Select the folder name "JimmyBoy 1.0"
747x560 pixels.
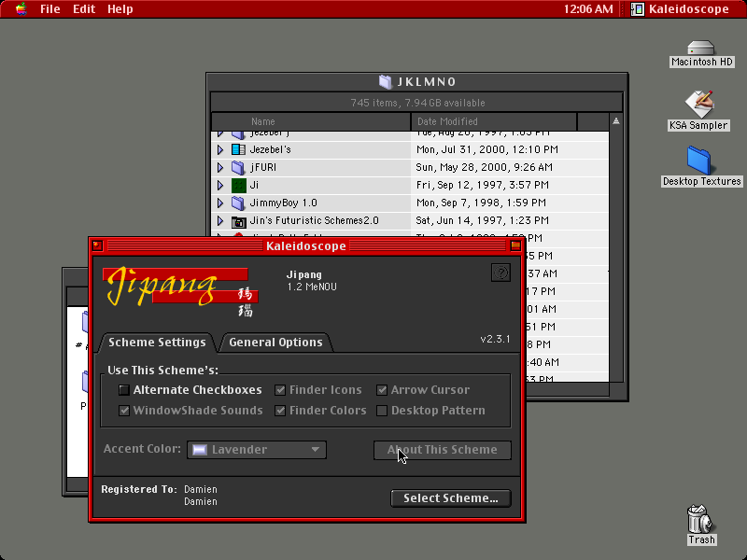[x=284, y=203]
